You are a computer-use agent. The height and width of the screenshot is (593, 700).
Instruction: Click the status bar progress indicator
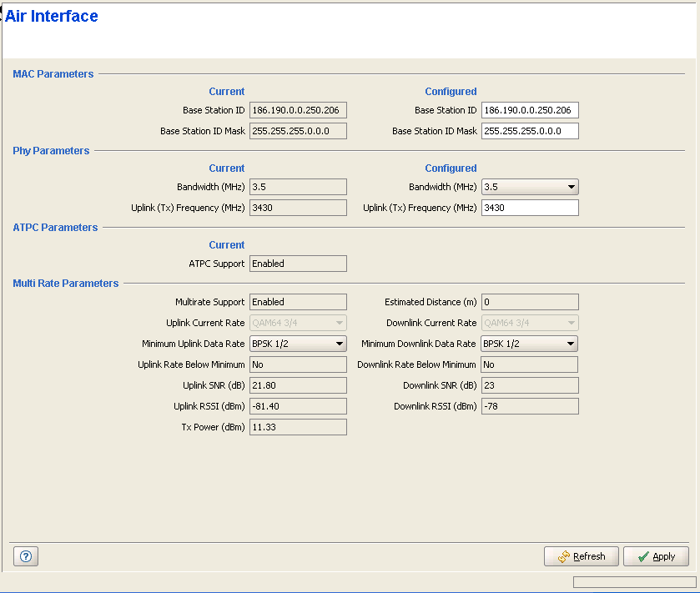pyautogui.click(x=634, y=581)
